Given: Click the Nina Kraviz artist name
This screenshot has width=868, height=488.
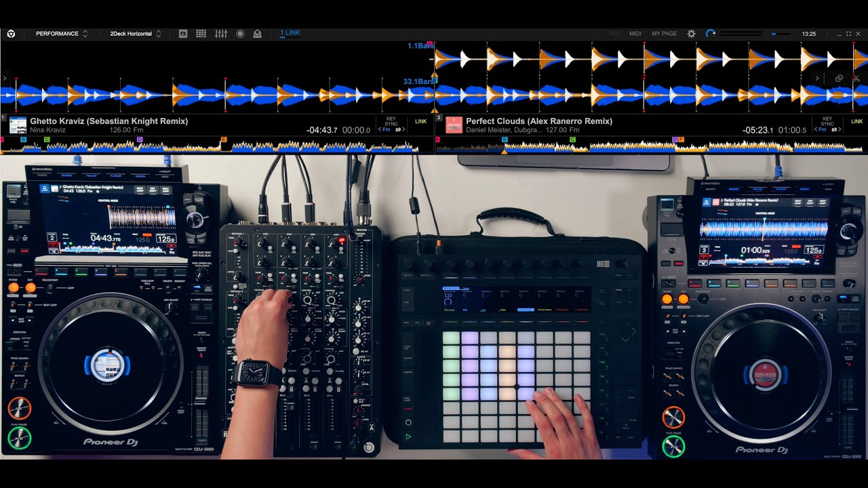Looking at the screenshot, I should (x=47, y=129).
